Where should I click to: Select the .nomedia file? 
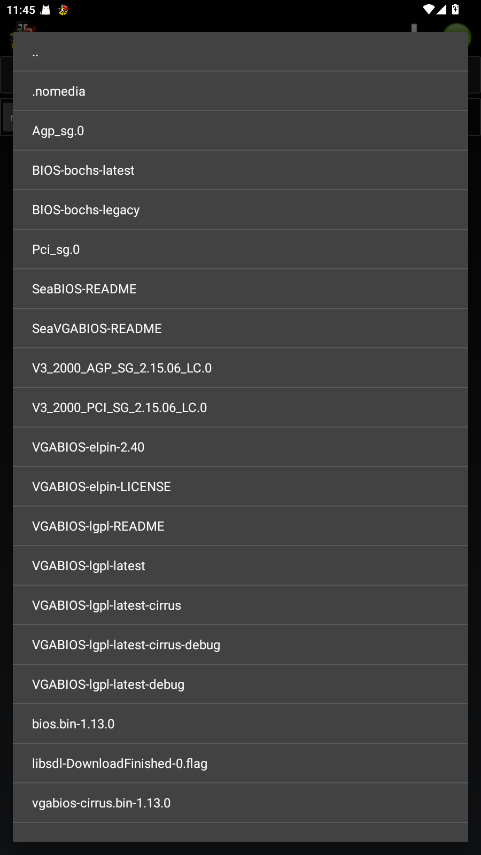tap(240, 91)
